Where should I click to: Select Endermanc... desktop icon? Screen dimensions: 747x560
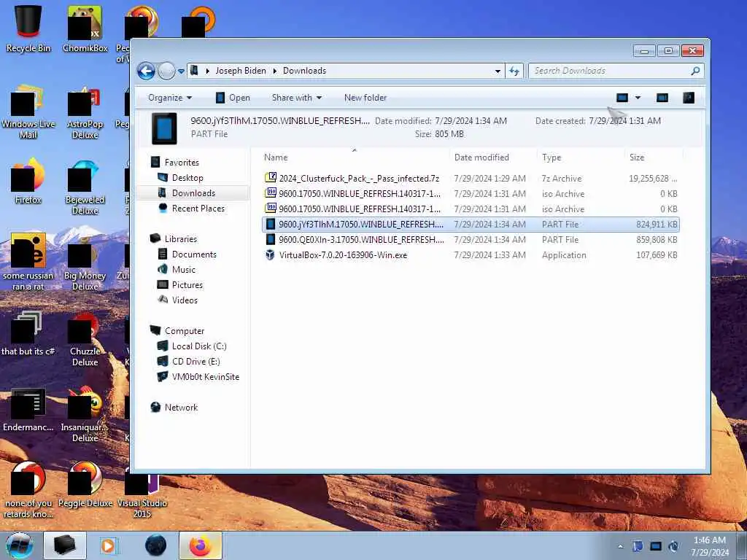(x=28, y=410)
